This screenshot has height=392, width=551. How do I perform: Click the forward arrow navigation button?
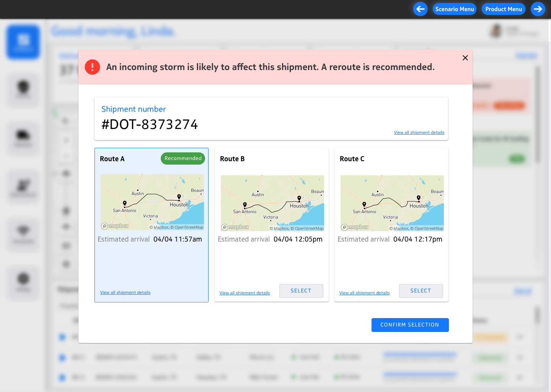(x=538, y=9)
